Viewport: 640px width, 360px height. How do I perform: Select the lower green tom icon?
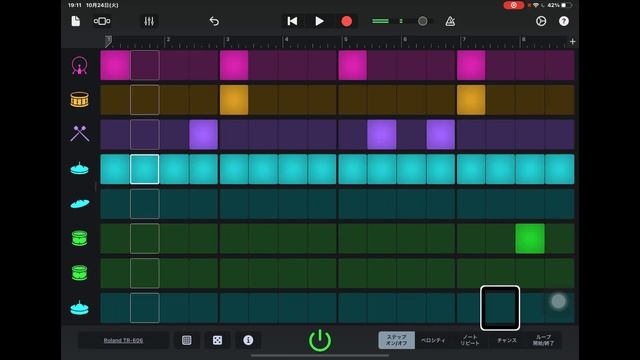[x=79, y=273]
